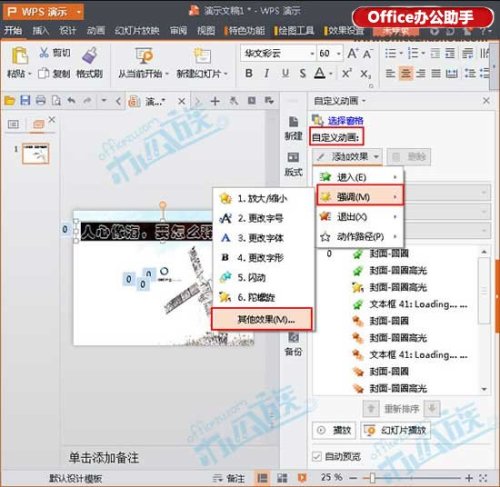Choose effect 6. 陀螺旋
The width and height of the screenshot is (500, 487).
263,297
